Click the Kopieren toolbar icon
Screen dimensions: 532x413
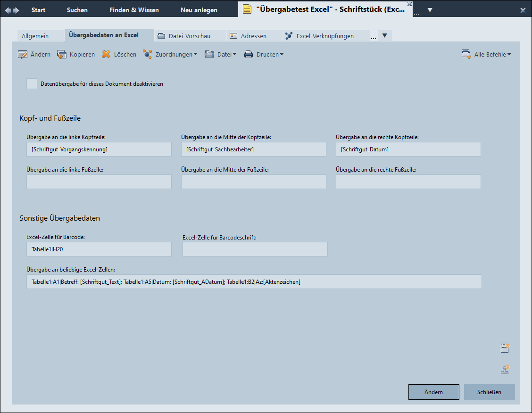(x=62, y=55)
